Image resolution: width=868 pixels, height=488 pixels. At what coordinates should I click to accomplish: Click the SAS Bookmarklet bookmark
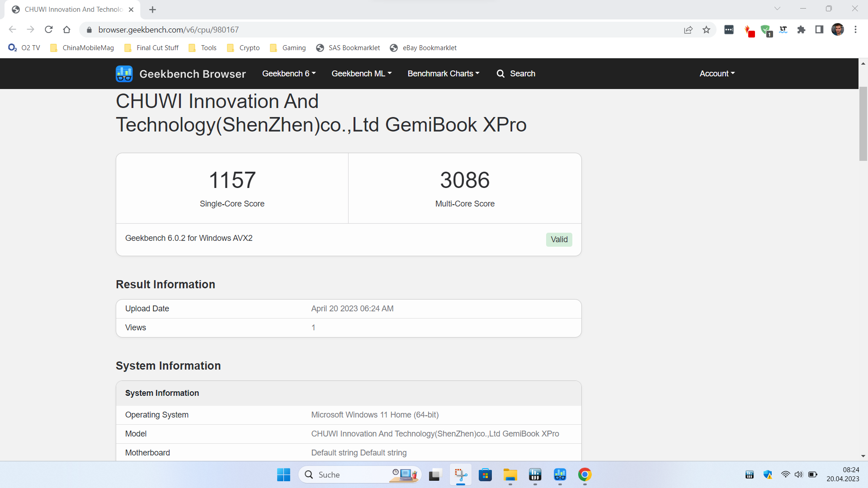348,48
